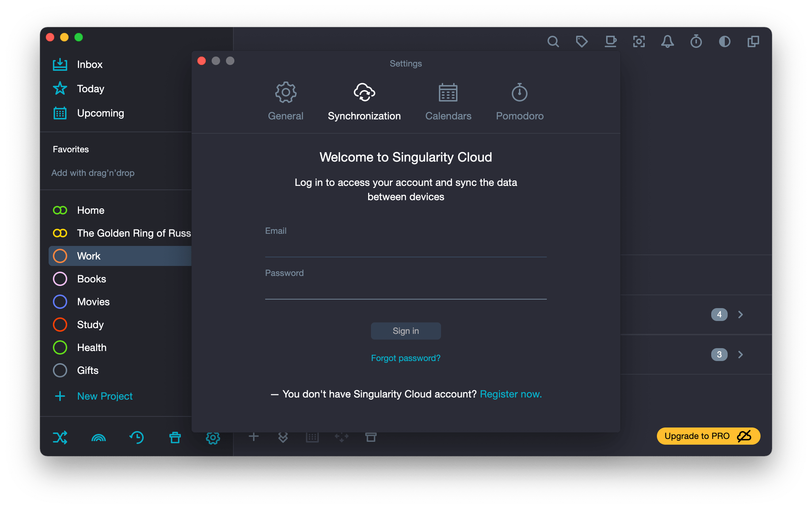Click the badge showing 3
This screenshot has height=509, width=812.
point(719,355)
